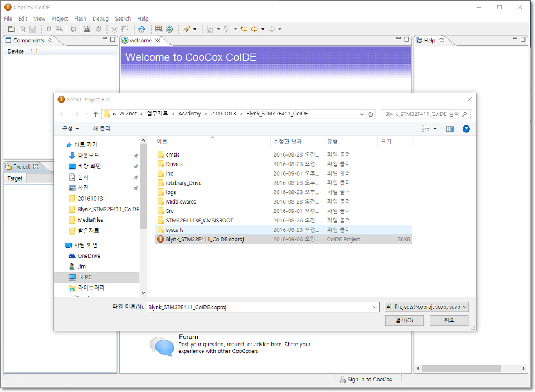
Task: Click the New File toolbar icon
Action: pos(22,29)
